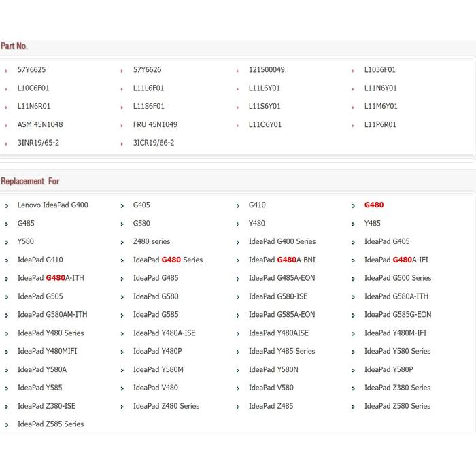Click the bullet next to Z480 series

(x=122, y=243)
